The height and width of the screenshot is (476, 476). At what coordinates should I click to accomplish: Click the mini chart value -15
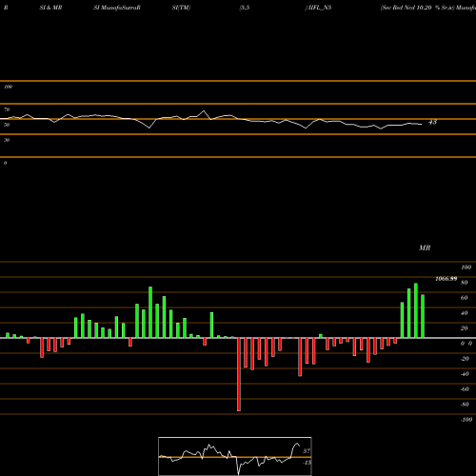pyautogui.click(x=307, y=463)
